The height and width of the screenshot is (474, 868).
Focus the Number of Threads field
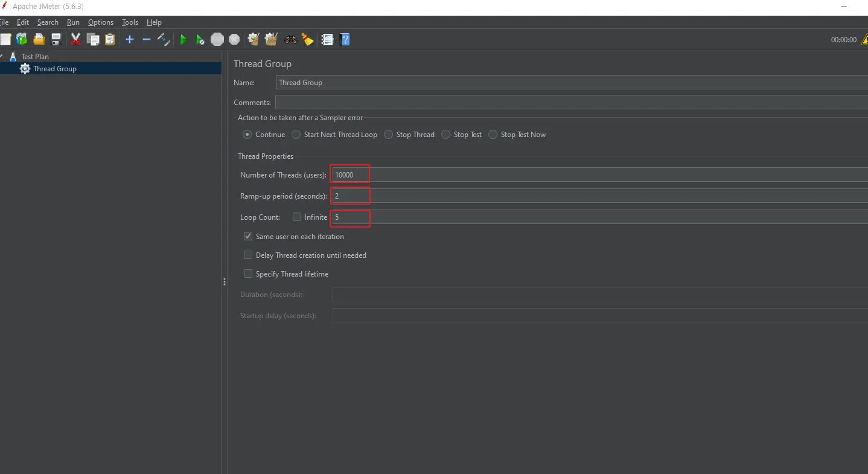pos(600,175)
